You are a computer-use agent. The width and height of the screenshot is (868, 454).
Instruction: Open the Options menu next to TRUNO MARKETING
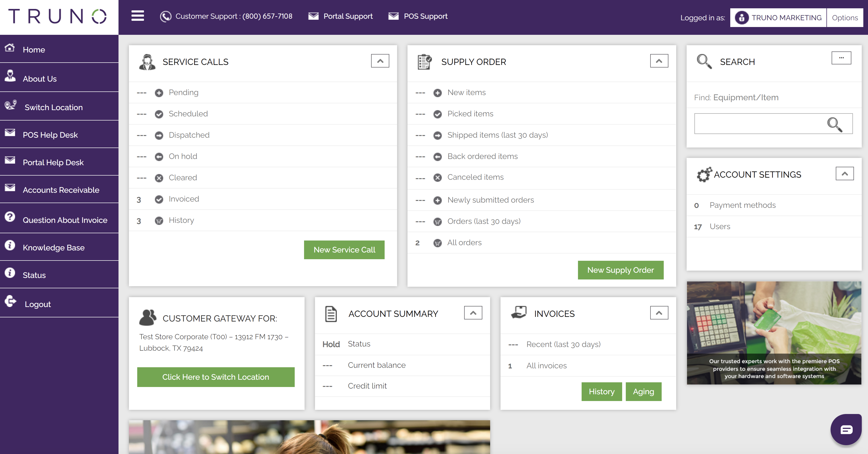[x=845, y=17]
